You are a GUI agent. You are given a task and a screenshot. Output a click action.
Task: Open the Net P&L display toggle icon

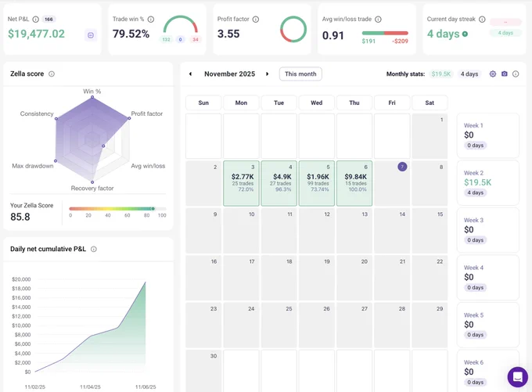[91, 35]
